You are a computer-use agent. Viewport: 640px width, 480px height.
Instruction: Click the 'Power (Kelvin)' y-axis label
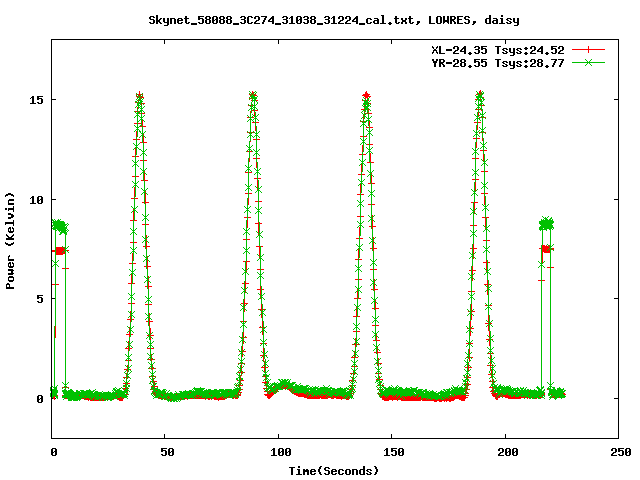pos(10,241)
